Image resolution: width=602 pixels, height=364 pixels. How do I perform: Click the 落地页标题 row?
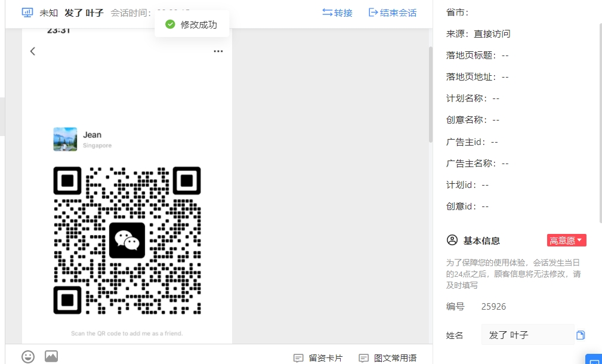[477, 55]
